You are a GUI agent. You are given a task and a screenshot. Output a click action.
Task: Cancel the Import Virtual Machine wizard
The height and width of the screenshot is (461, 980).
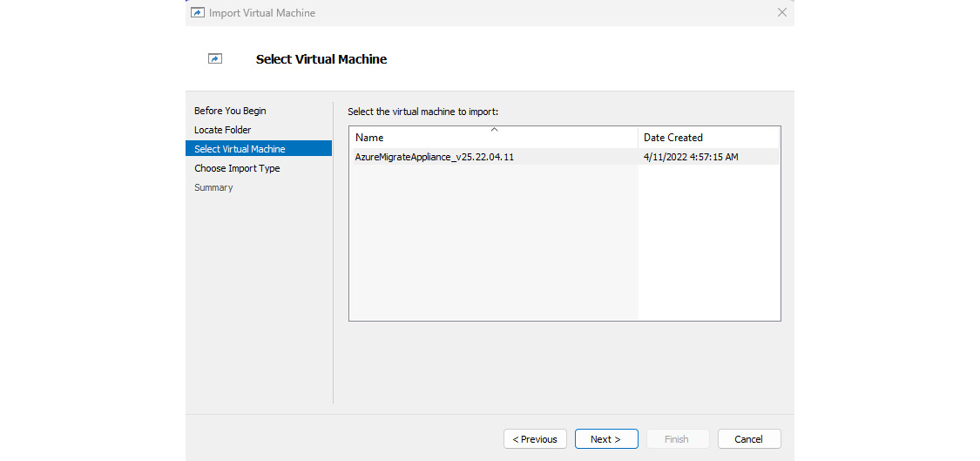tap(749, 439)
